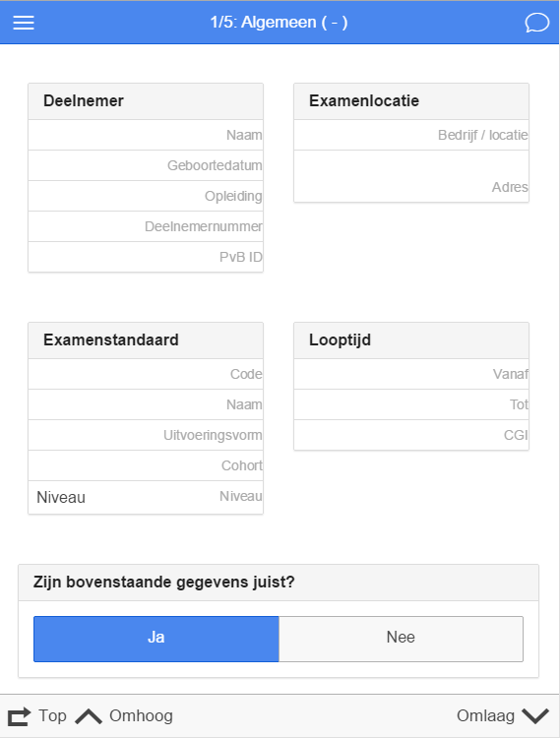Click the Opleiding field
The width and height of the screenshot is (560, 738).
tap(146, 196)
